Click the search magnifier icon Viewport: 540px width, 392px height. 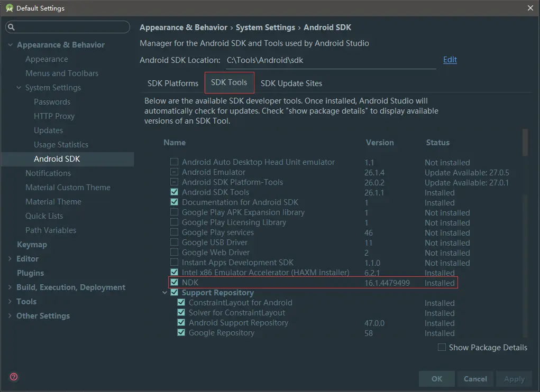(x=11, y=27)
